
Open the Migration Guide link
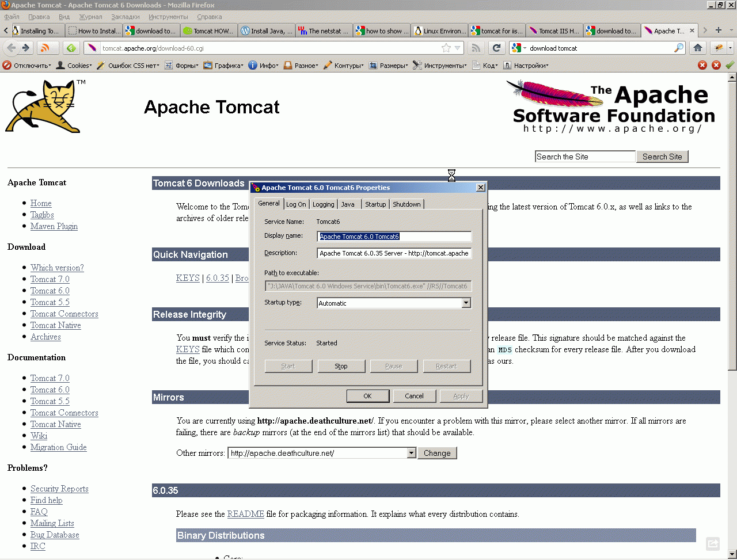tap(59, 447)
